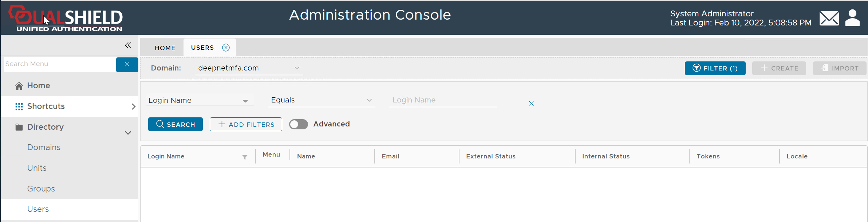Open the user profile icon
868x222 pixels.
click(x=852, y=18)
